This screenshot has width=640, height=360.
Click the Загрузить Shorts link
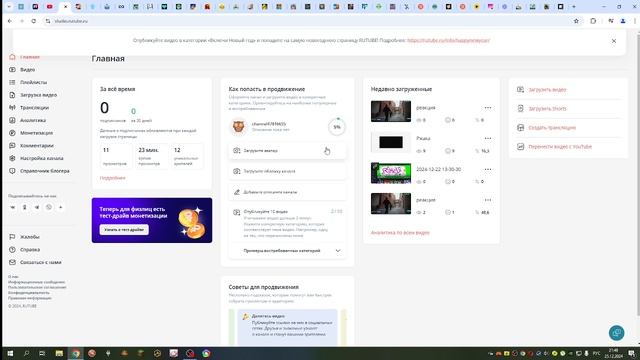pos(547,109)
